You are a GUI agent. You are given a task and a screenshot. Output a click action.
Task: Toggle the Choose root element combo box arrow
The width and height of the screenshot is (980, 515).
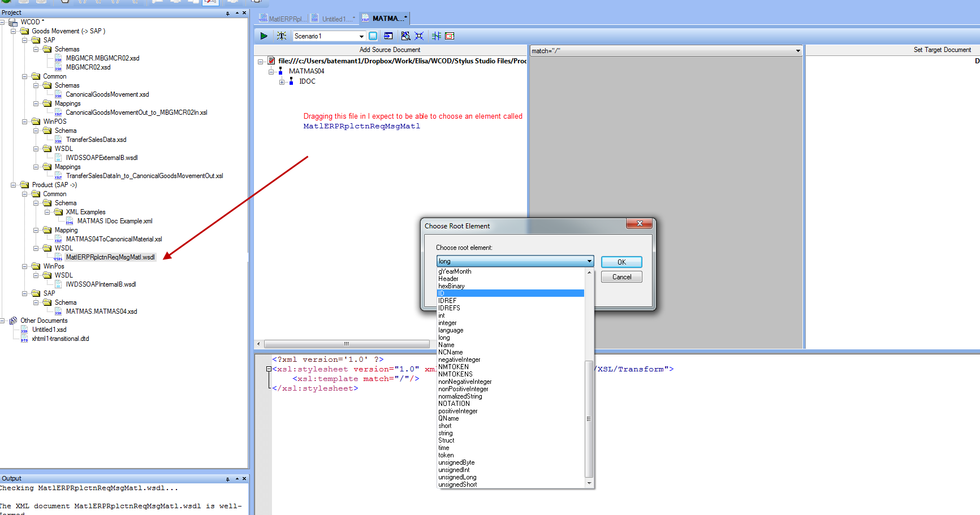(589, 261)
